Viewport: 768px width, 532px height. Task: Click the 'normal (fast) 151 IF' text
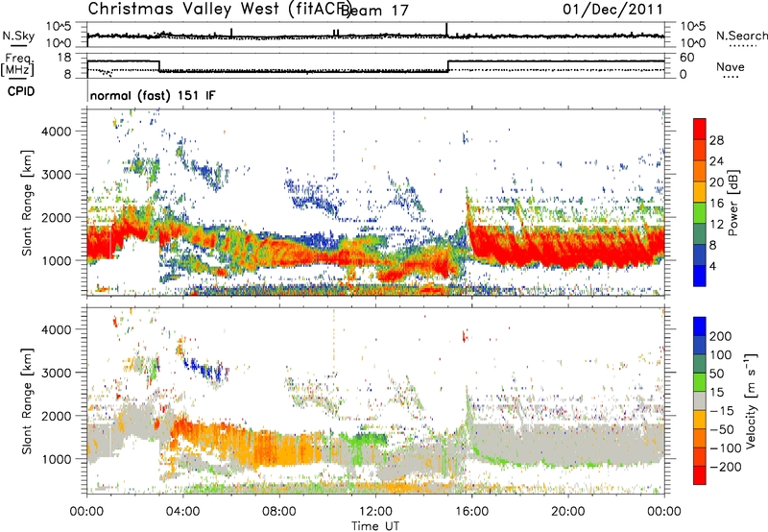(x=153, y=95)
